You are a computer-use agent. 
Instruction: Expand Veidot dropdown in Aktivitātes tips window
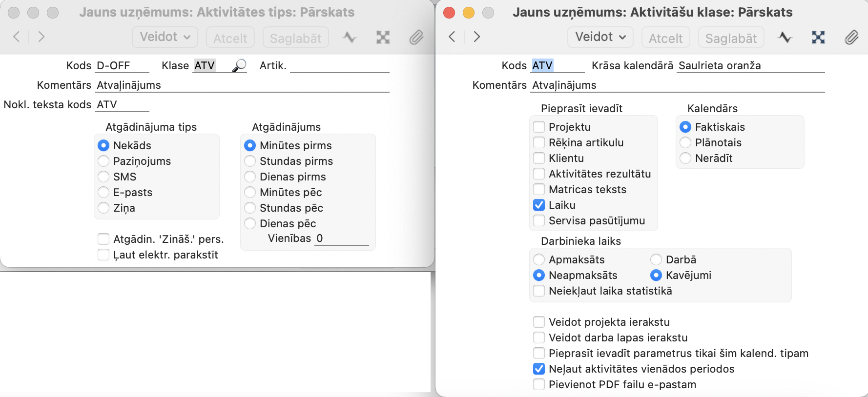[165, 37]
